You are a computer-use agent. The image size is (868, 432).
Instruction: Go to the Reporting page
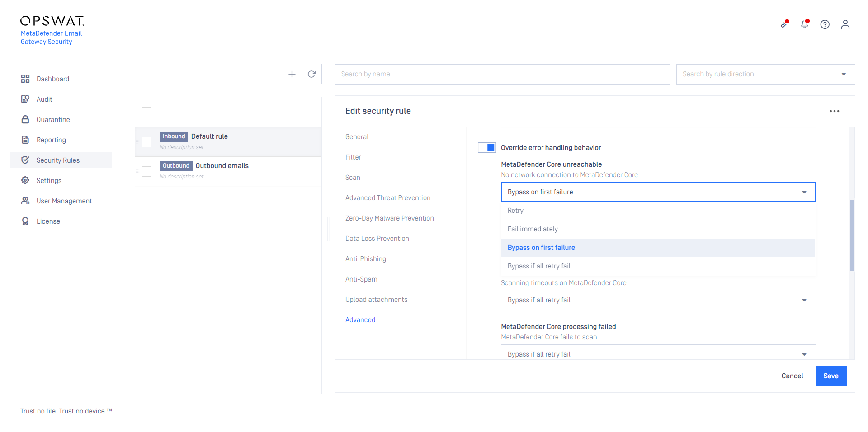point(51,140)
